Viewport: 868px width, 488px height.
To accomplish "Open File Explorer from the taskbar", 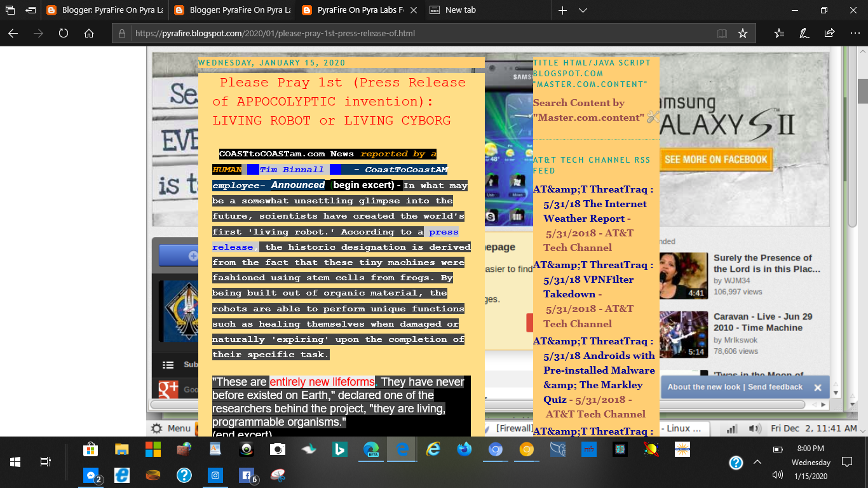I will [122, 449].
